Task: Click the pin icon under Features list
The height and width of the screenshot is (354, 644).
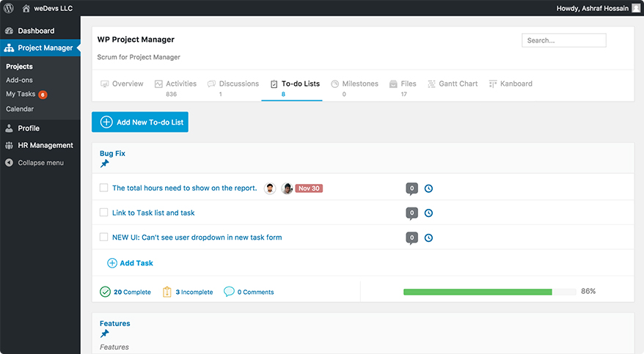Action: pos(105,333)
